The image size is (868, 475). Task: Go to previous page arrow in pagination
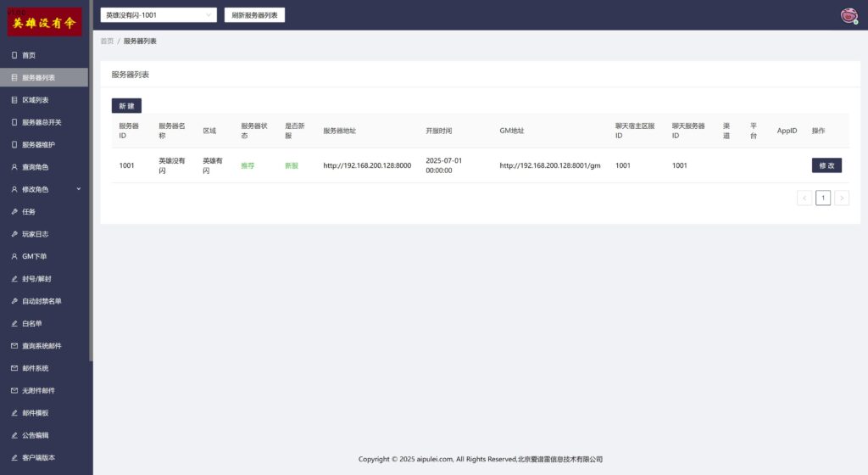pos(804,198)
